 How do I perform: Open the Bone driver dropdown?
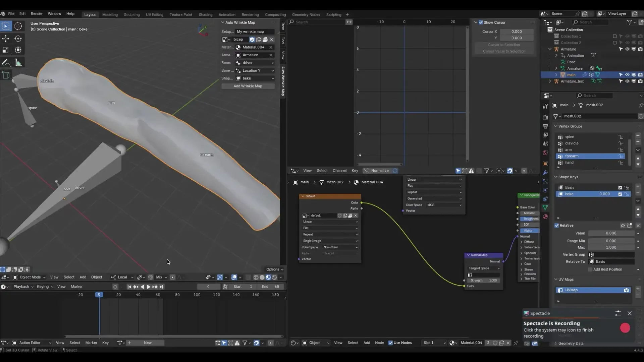point(255,63)
